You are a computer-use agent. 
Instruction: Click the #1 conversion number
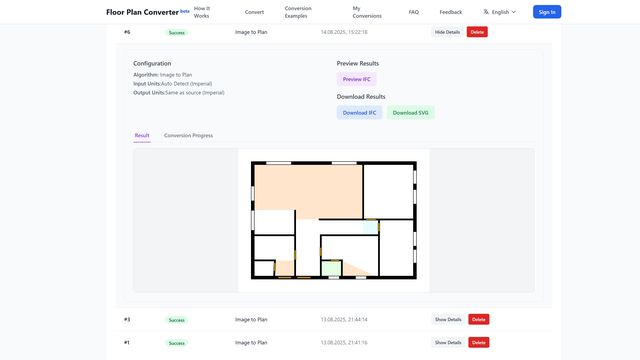127,343
